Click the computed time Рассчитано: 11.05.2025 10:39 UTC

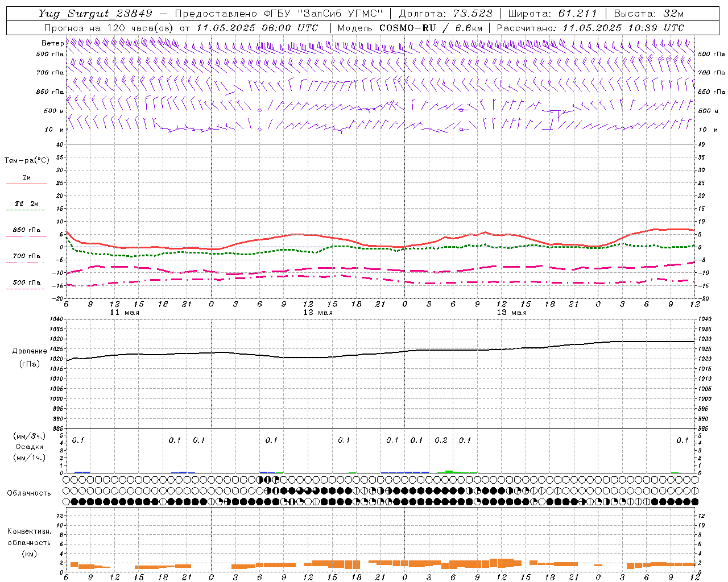tap(590, 28)
